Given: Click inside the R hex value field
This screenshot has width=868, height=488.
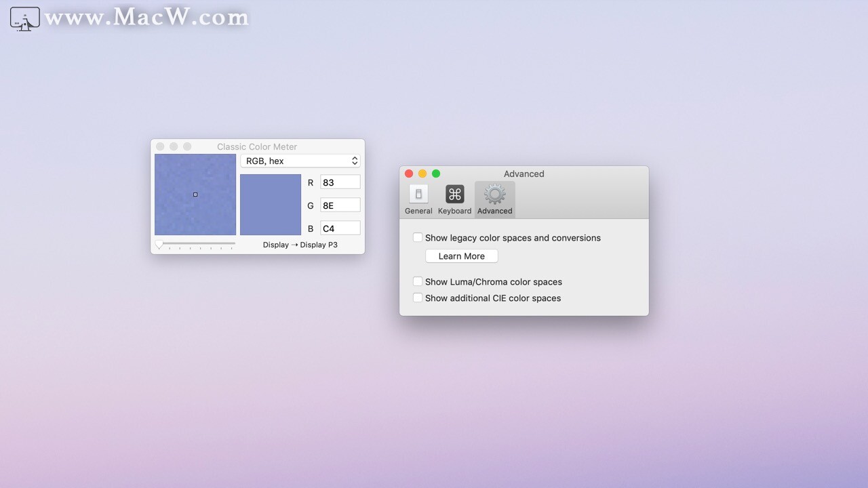Looking at the screenshot, I should [339, 182].
